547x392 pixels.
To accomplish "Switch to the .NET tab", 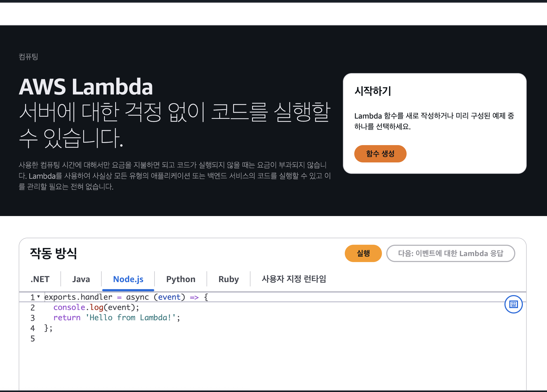I will [40, 279].
